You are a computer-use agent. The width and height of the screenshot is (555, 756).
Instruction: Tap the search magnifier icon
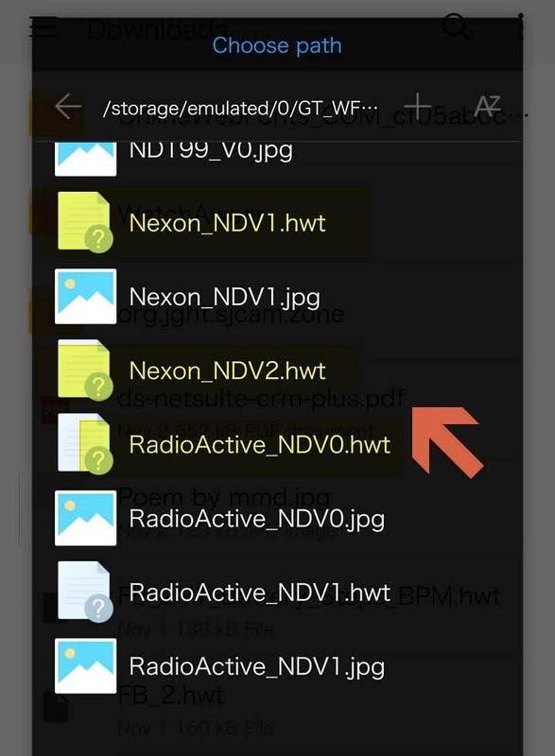tap(455, 26)
